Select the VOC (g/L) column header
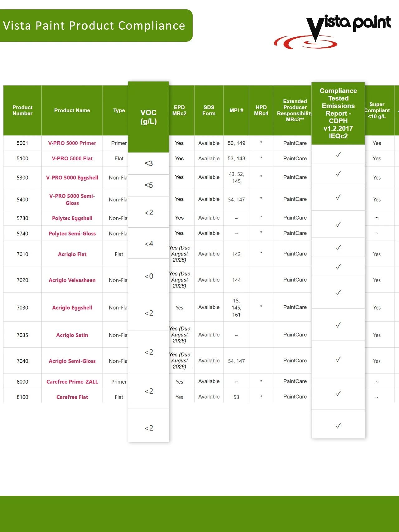This screenshot has height=532, width=399. click(148, 117)
